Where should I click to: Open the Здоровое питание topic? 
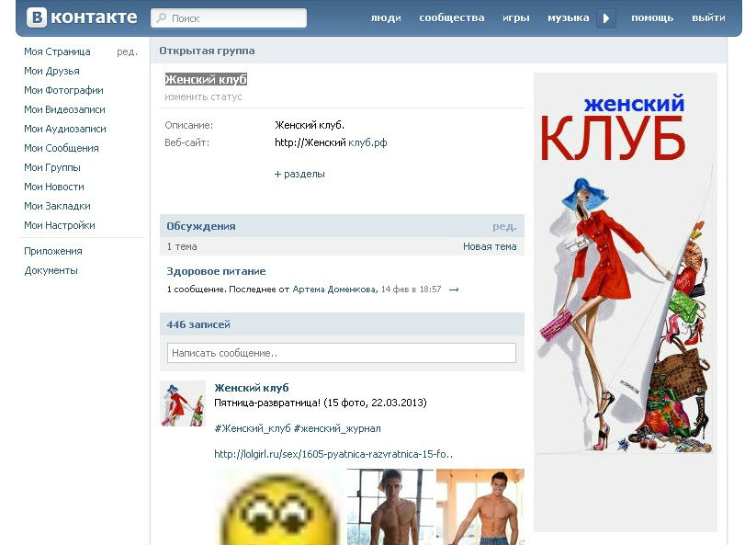tap(216, 271)
